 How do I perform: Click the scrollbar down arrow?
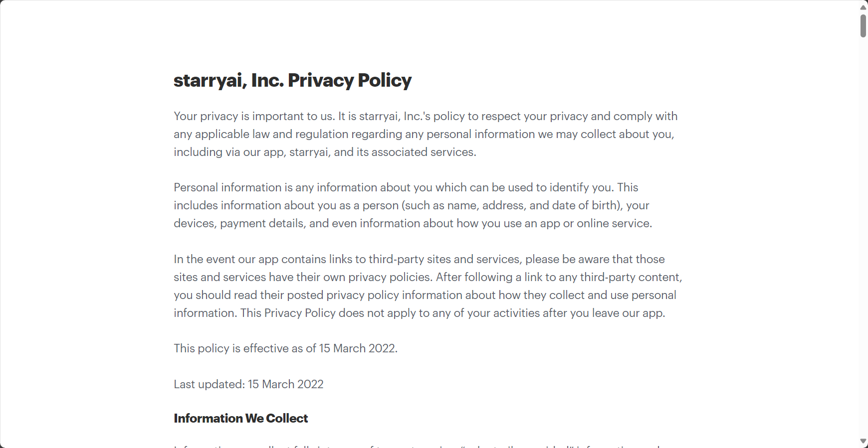(x=863, y=441)
